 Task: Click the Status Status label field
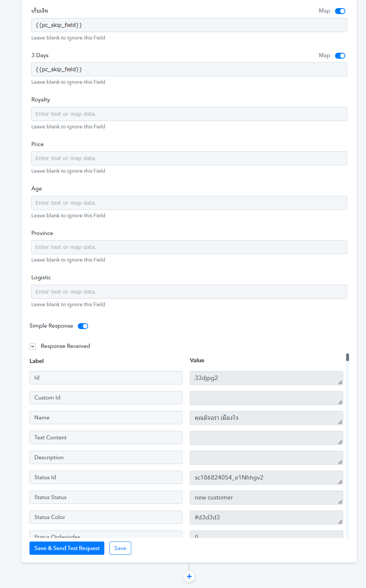tap(106, 497)
